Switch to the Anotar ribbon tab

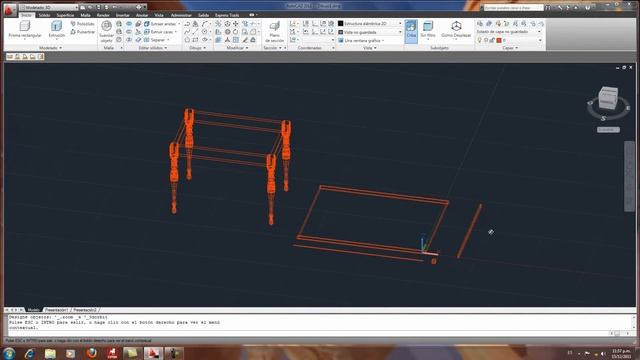tap(142, 15)
